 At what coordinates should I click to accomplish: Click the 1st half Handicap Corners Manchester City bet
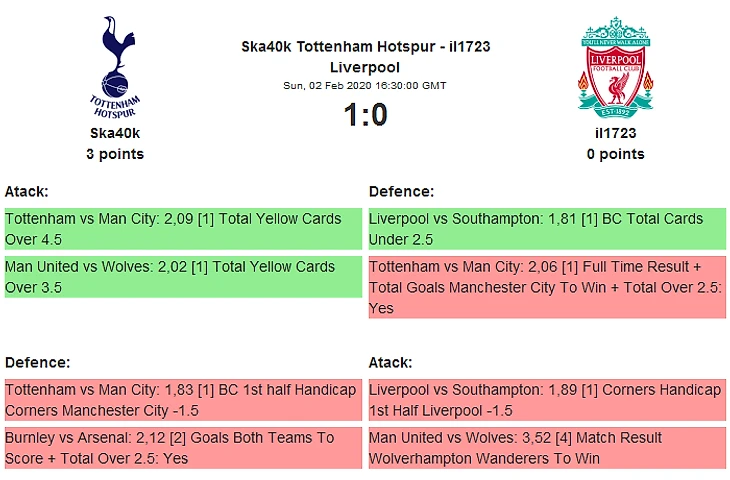click(183, 400)
